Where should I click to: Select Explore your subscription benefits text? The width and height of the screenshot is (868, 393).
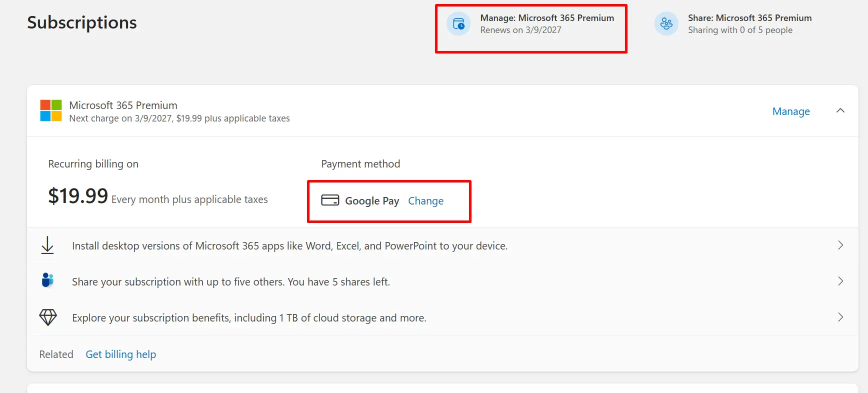pyautogui.click(x=249, y=317)
